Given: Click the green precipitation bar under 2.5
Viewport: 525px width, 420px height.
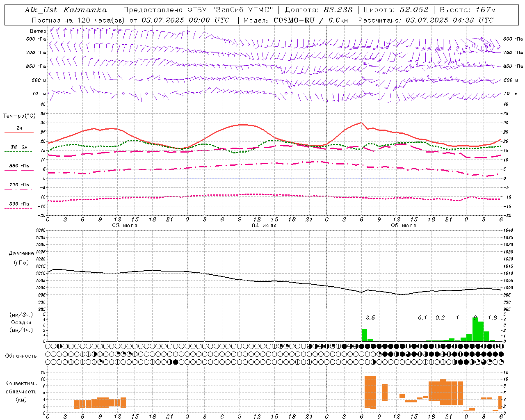Looking at the screenshot, I should coord(364,335).
